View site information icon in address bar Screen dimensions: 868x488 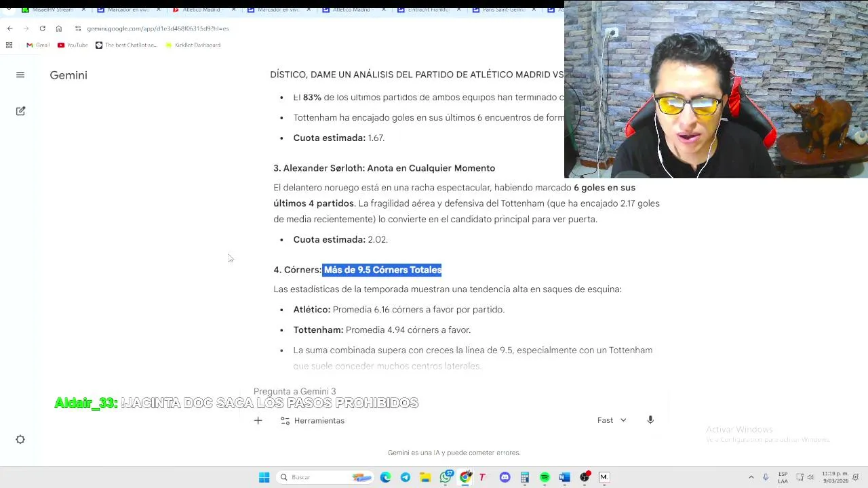coord(78,28)
